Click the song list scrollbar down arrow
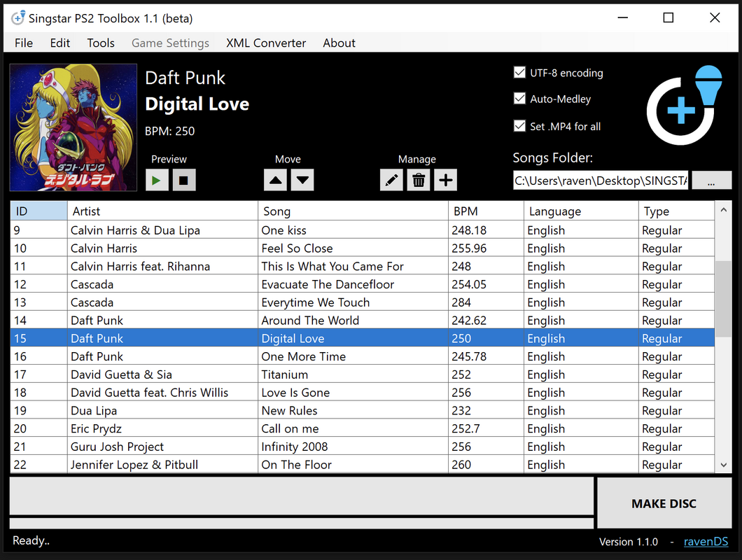The width and height of the screenshot is (742, 560). click(x=723, y=465)
